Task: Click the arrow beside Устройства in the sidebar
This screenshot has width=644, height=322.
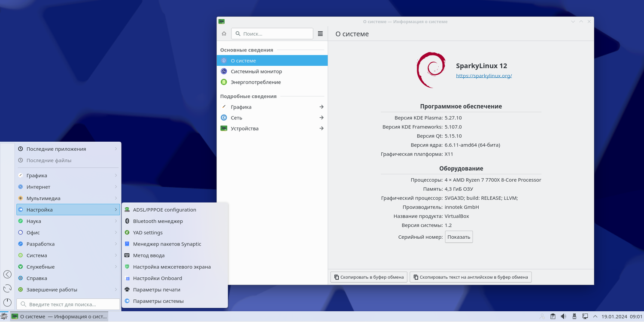Action: (x=322, y=128)
